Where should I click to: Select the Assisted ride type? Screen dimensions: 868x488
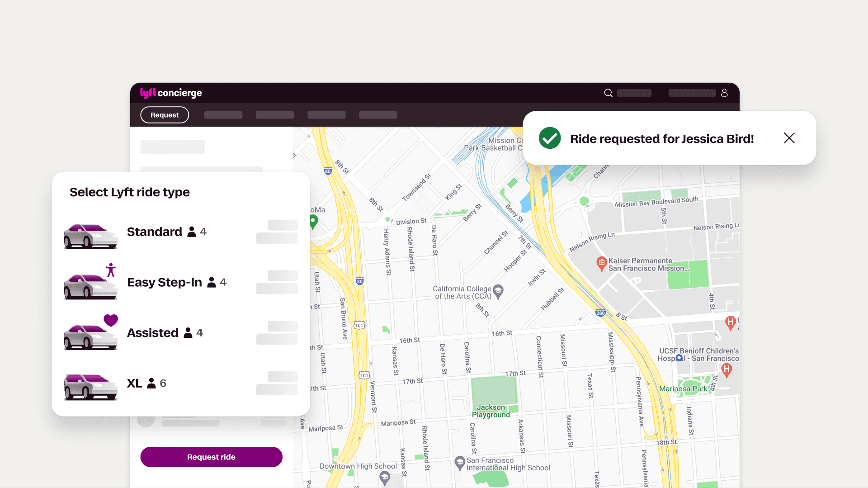pos(153,333)
